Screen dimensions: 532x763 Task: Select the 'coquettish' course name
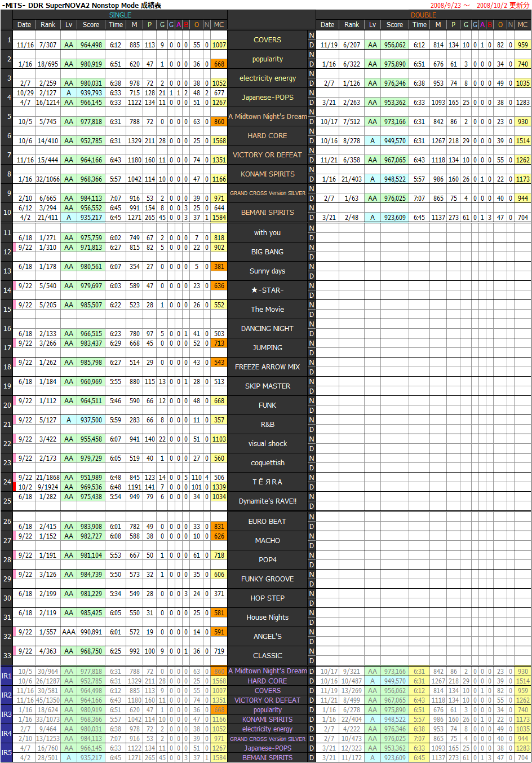pyautogui.click(x=267, y=463)
